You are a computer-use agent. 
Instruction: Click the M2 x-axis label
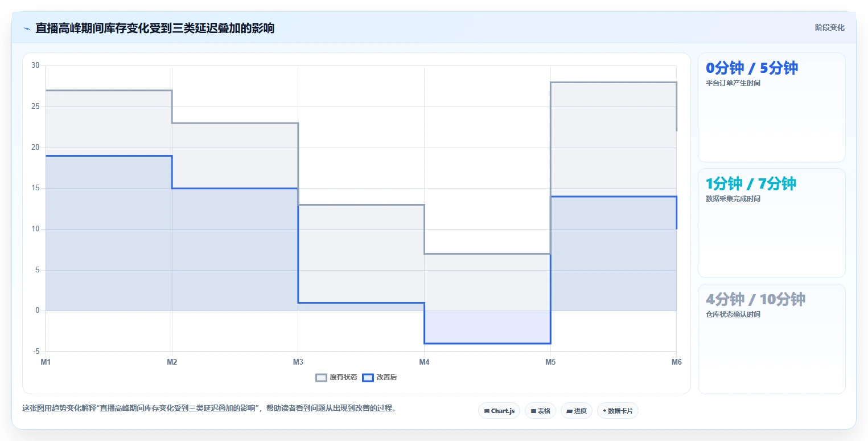pyautogui.click(x=172, y=362)
